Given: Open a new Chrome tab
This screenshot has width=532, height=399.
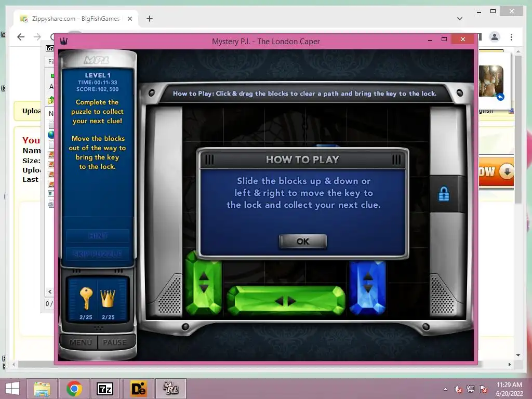Looking at the screenshot, I should pyautogui.click(x=150, y=19).
